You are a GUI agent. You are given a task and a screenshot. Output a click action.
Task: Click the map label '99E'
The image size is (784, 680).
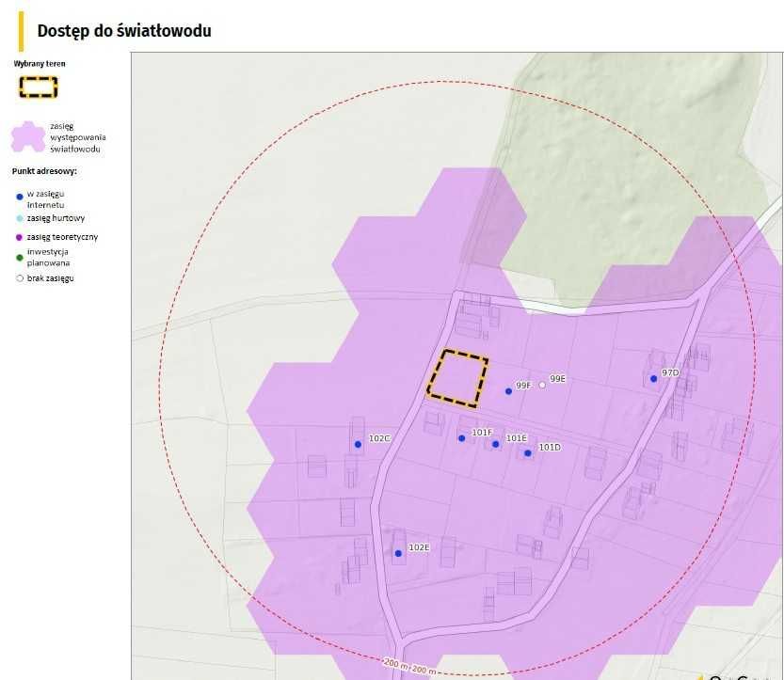tap(557, 379)
